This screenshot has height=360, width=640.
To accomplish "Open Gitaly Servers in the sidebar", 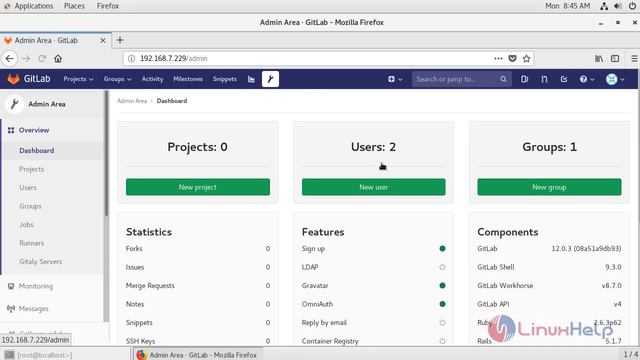I will pos(40,262).
